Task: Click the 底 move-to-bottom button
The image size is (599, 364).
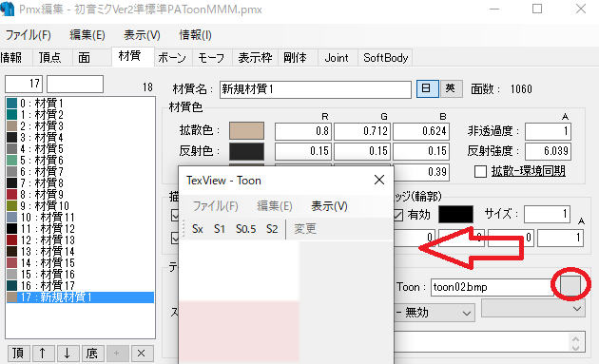Action: (92, 354)
